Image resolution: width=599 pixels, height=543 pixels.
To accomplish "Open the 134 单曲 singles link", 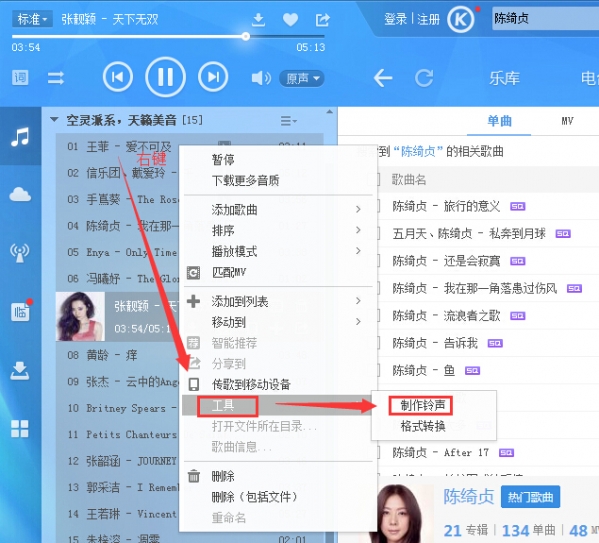I will (x=528, y=530).
